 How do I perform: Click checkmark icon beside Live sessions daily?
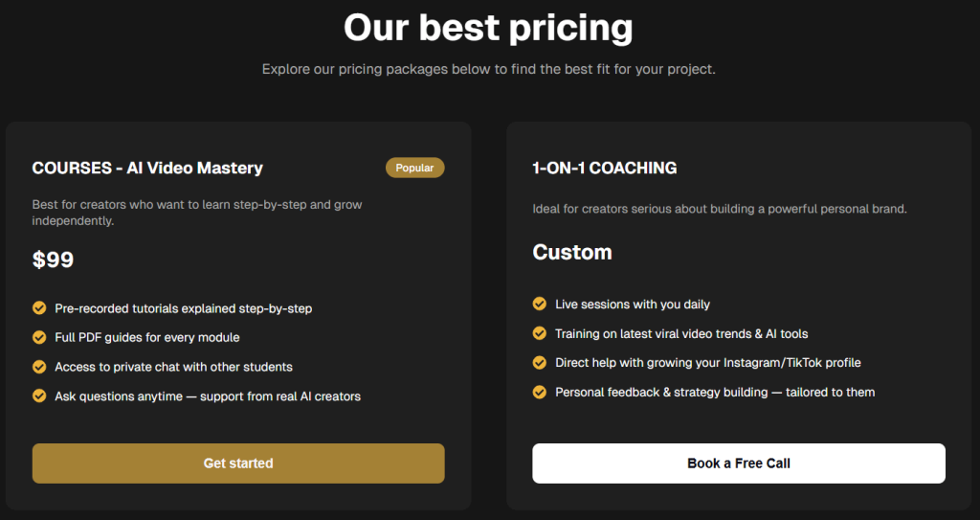click(x=540, y=305)
